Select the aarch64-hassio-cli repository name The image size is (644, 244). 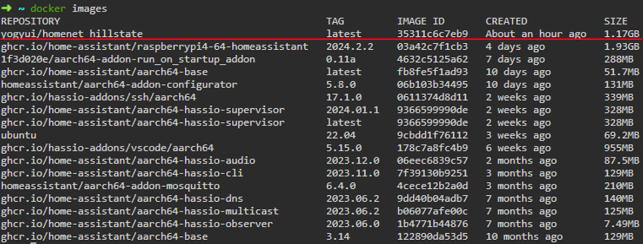click(x=122, y=173)
